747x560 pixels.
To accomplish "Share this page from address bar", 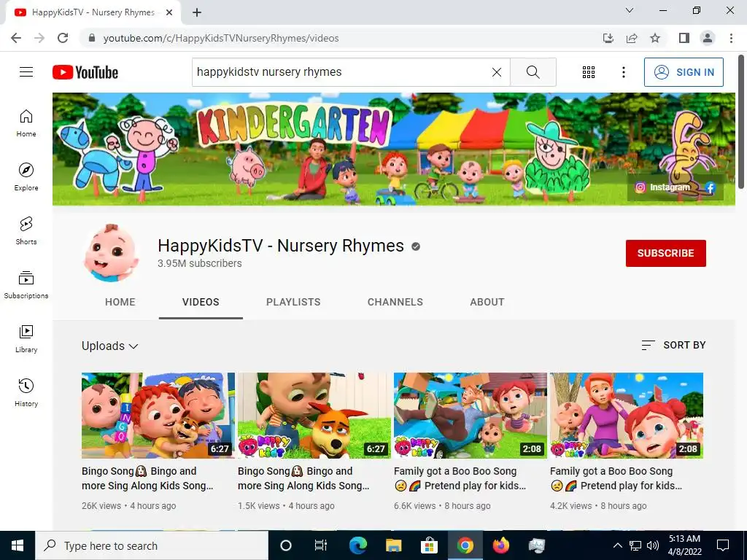I will click(x=632, y=38).
